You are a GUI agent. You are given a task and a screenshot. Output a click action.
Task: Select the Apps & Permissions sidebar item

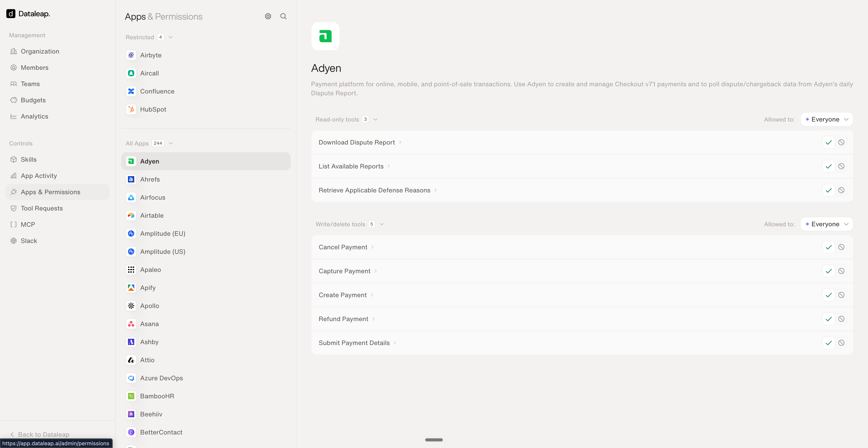click(x=58, y=192)
